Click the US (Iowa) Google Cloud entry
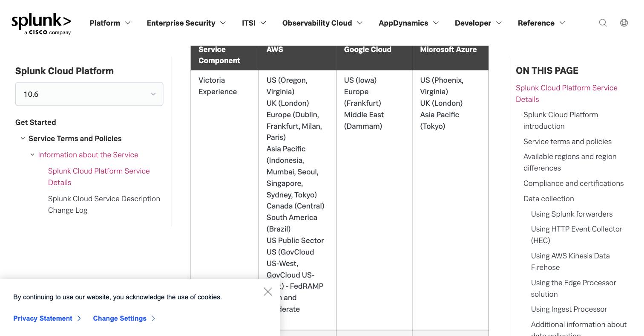The height and width of the screenshot is (336, 644). tap(360, 80)
